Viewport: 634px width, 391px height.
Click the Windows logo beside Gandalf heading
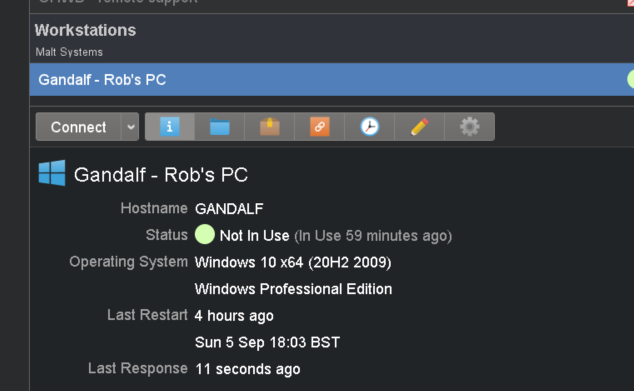click(52, 173)
